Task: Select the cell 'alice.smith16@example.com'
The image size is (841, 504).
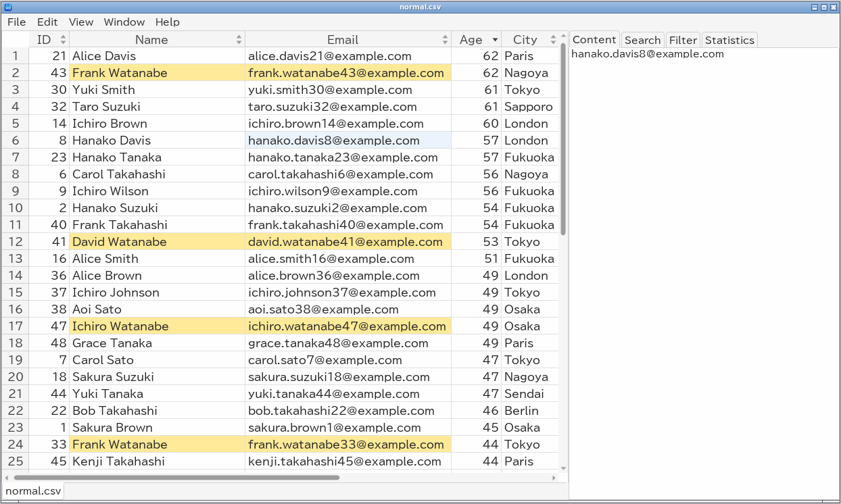Action: (x=348, y=259)
